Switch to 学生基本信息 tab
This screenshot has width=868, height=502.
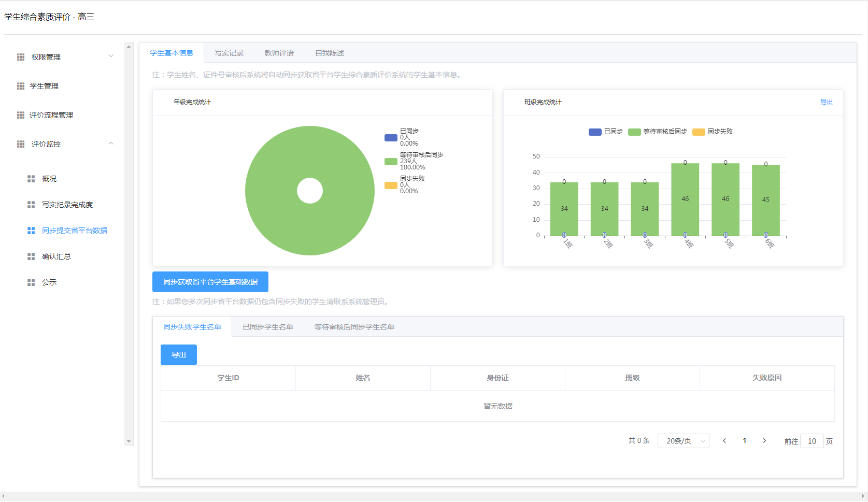(172, 53)
